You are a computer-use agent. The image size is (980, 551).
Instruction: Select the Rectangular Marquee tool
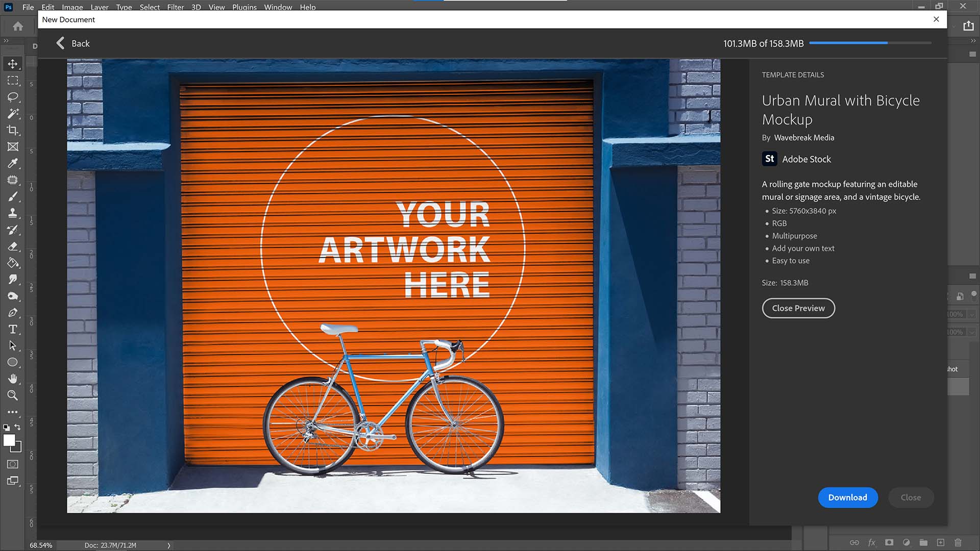[x=12, y=80]
